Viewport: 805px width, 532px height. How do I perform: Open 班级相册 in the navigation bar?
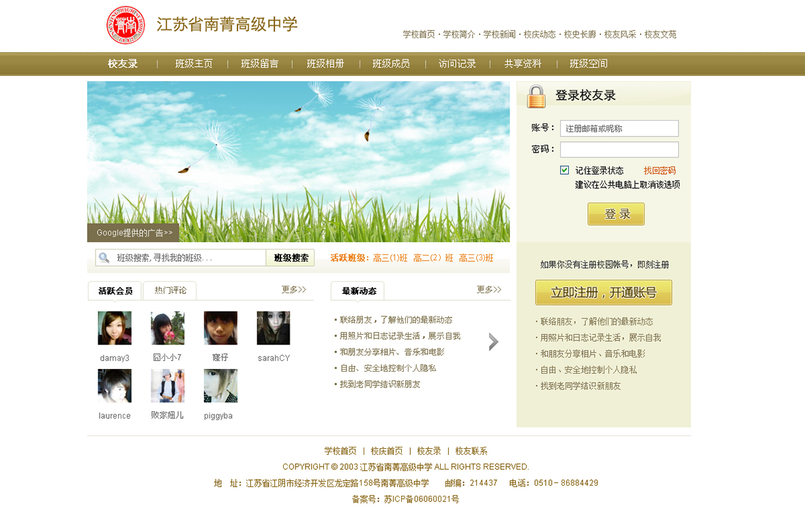325,63
